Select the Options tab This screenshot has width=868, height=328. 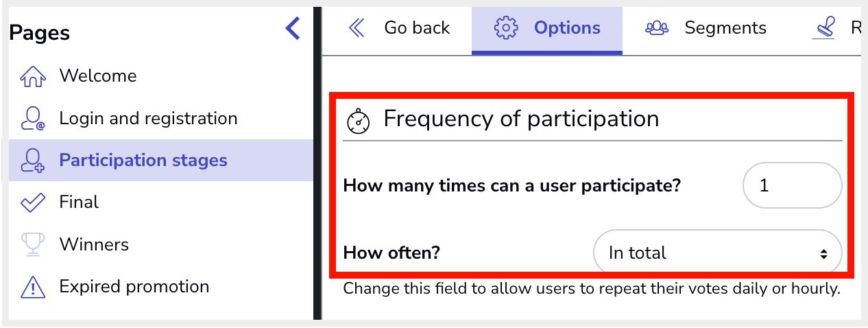566,28
